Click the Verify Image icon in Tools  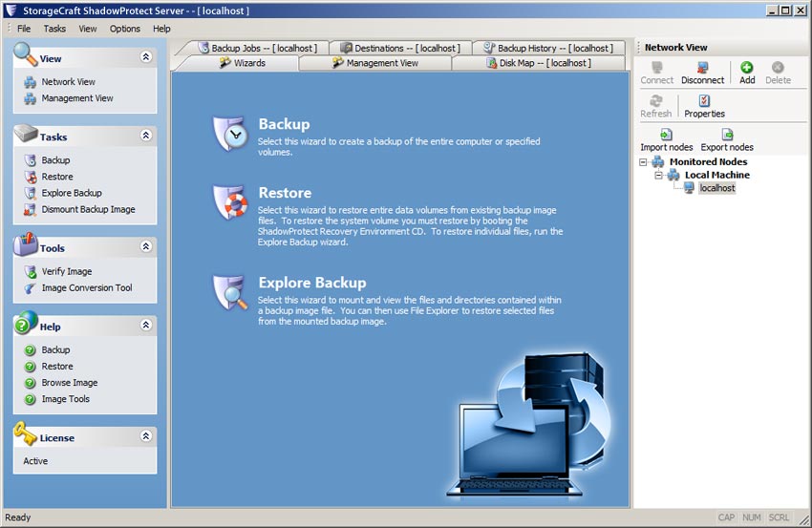(30, 272)
